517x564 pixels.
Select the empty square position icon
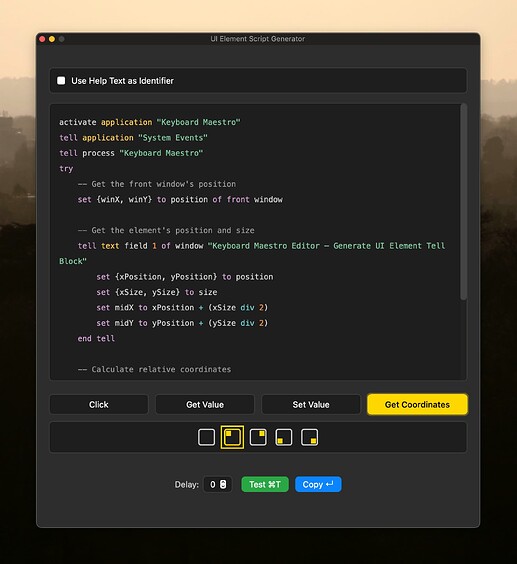207,437
